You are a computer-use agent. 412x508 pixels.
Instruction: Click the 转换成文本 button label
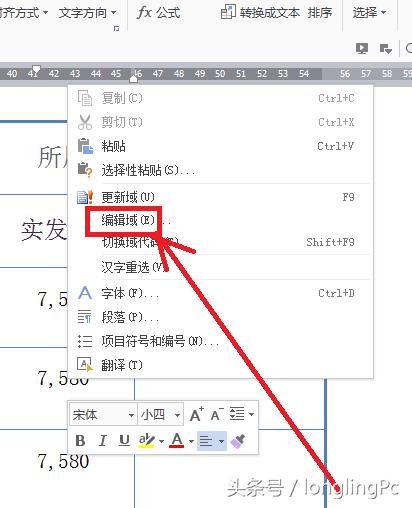tap(269, 13)
